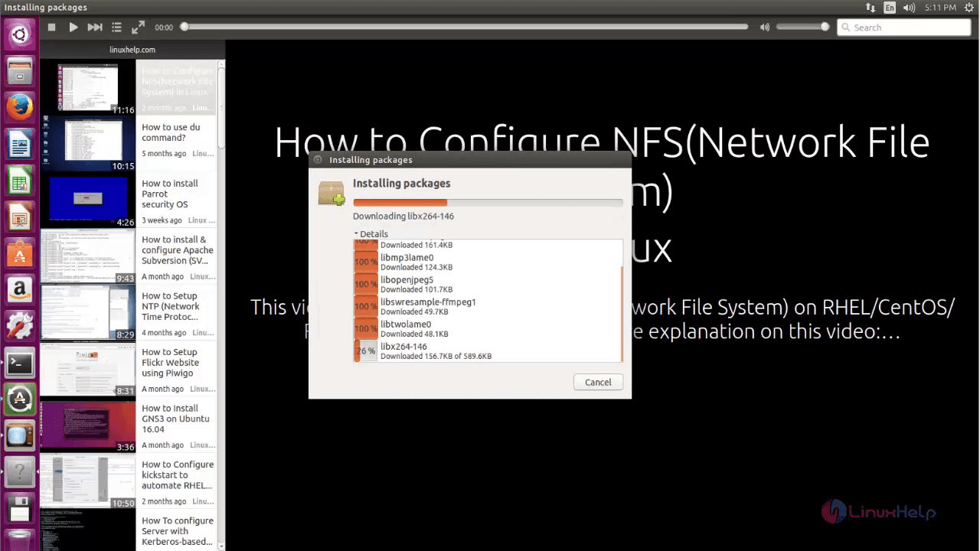Enter fullscreen with the expand arrows icon
Image resolution: width=980 pixels, height=551 pixels.
coord(138,27)
